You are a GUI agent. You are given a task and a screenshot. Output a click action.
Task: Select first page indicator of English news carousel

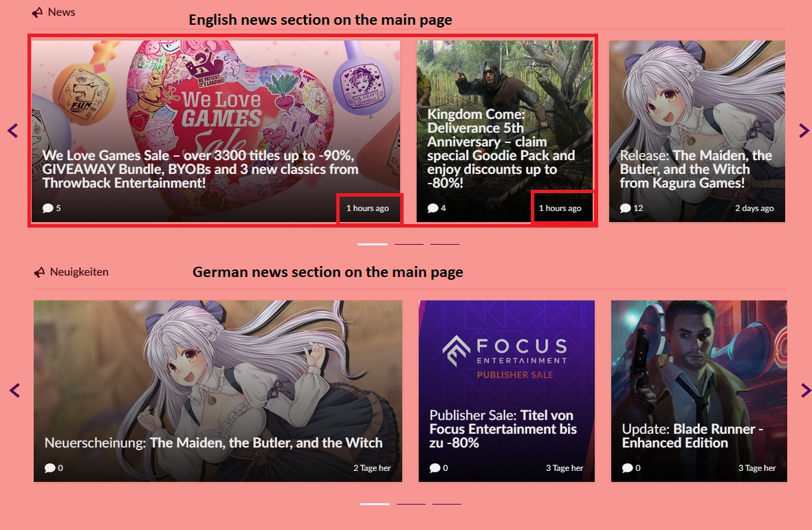tap(373, 244)
